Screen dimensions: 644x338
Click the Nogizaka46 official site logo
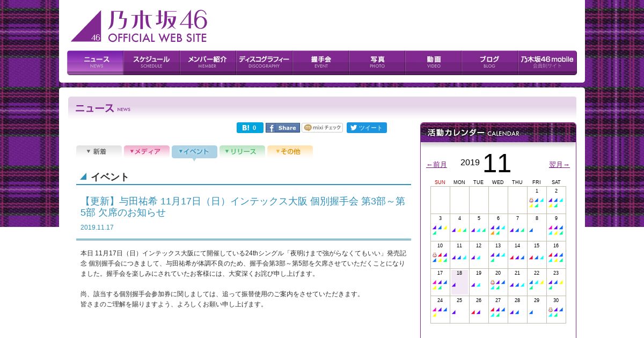tap(139, 26)
